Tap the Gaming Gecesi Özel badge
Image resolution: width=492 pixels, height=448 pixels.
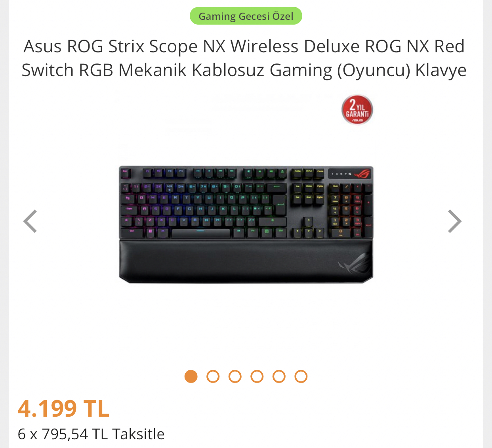[246, 16]
